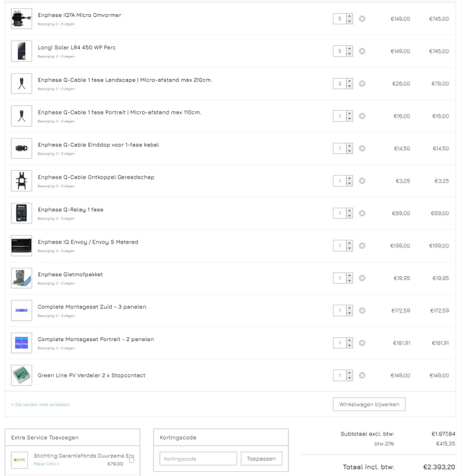Follow the Ga verder met winkelen link
462x476 pixels.
click(40, 405)
